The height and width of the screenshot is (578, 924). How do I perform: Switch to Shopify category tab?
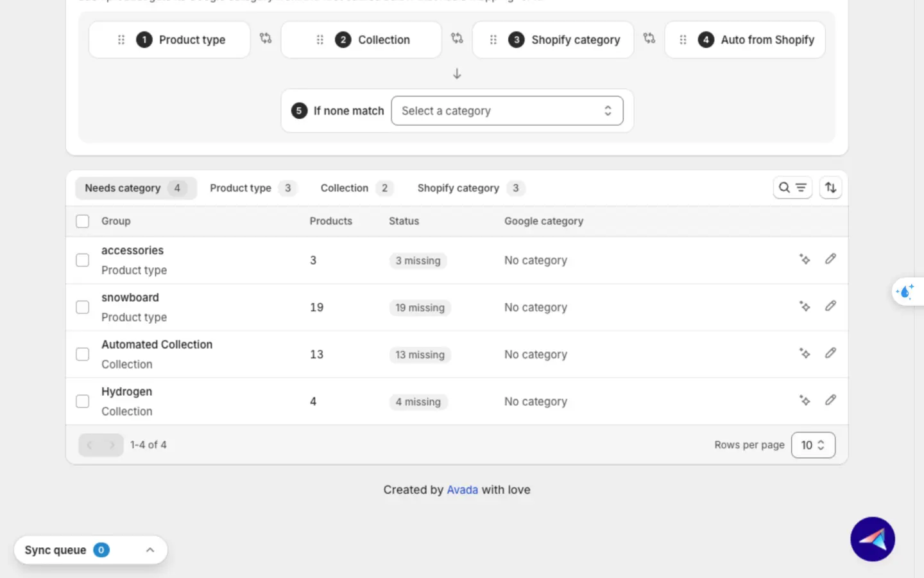(x=470, y=188)
